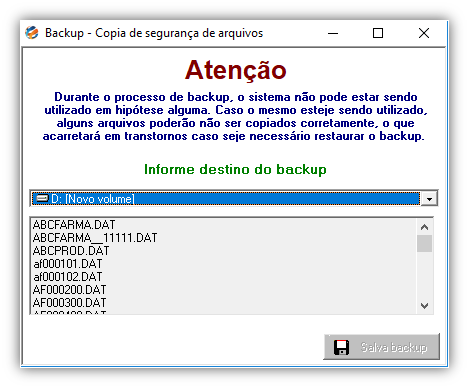
Task: Select ABCFARMA.DAT in the file list
Action: [x=74, y=225]
